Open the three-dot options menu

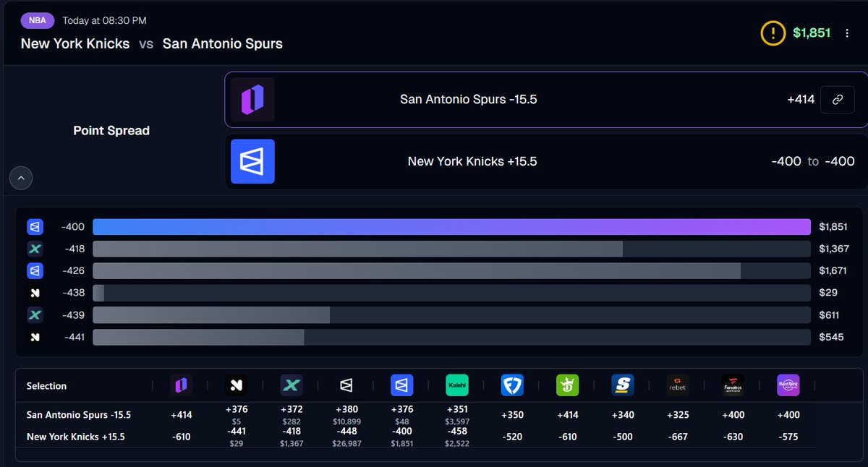pos(847,33)
